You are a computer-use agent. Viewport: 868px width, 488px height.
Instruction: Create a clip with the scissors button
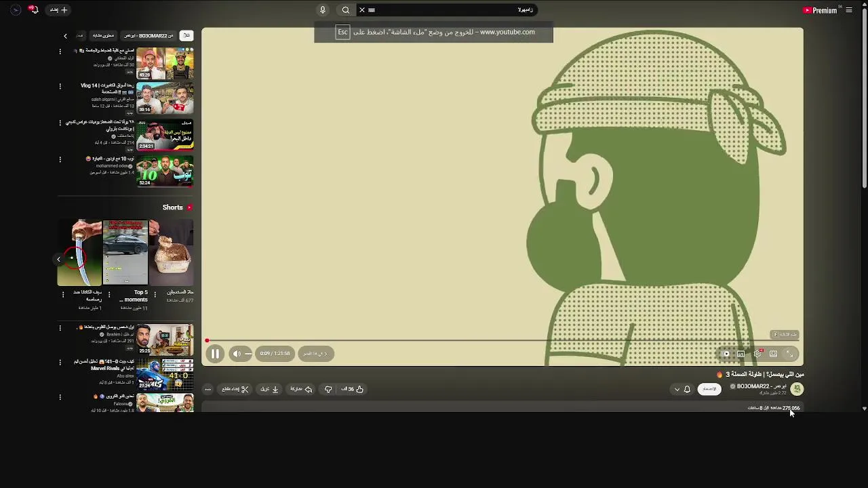pyautogui.click(x=235, y=389)
